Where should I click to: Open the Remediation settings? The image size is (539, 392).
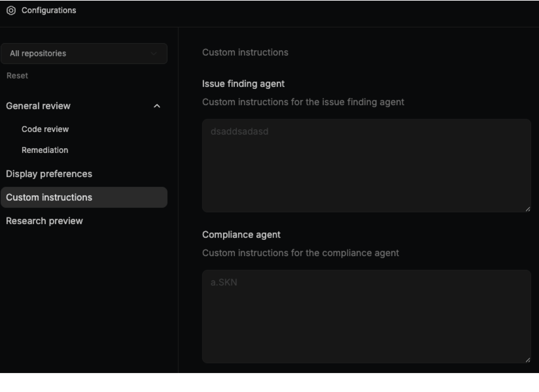coord(45,150)
